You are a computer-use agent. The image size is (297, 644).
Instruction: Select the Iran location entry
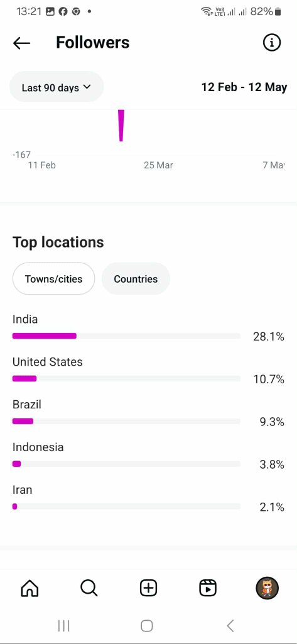pos(148,498)
